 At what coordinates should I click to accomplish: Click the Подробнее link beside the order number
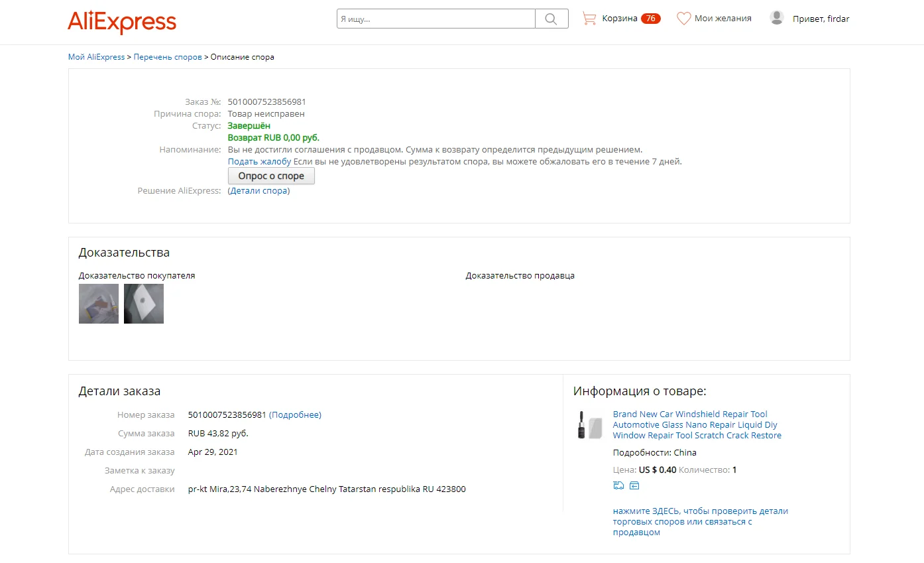click(x=295, y=415)
